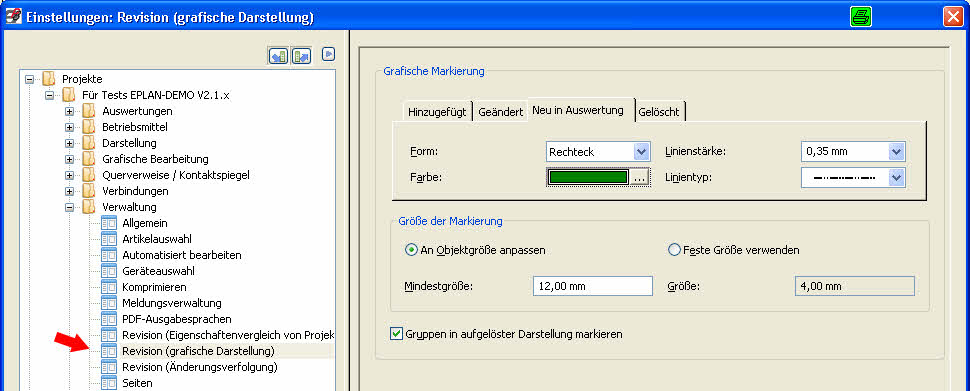
Task: Click the import settings icon above the tree
Action: click(278, 56)
